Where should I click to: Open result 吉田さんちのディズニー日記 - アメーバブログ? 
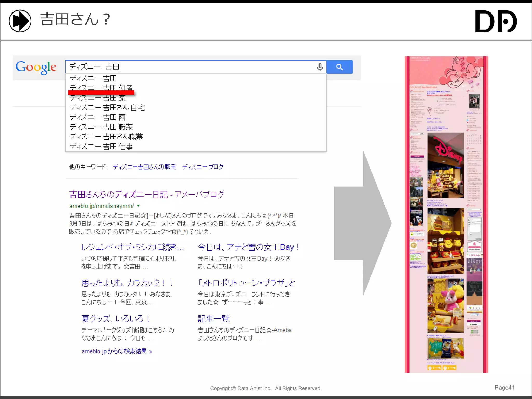147,195
